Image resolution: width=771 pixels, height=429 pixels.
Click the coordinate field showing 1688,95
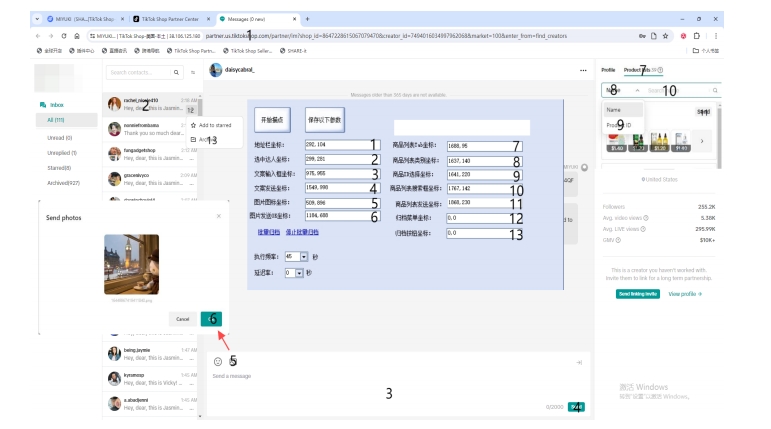coord(484,146)
